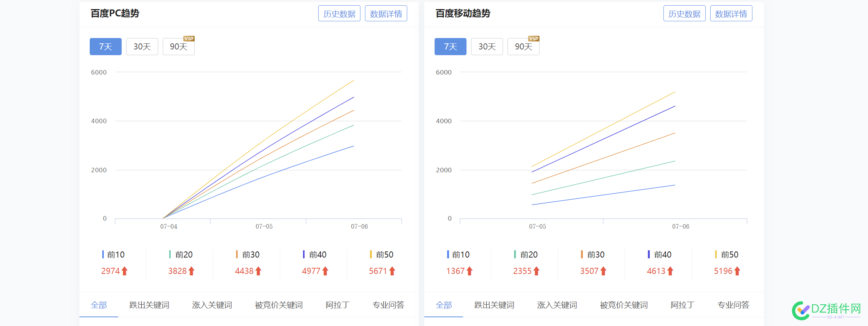
Task: Toggle 前20 legend in PC chart
Action: (181, 254)
